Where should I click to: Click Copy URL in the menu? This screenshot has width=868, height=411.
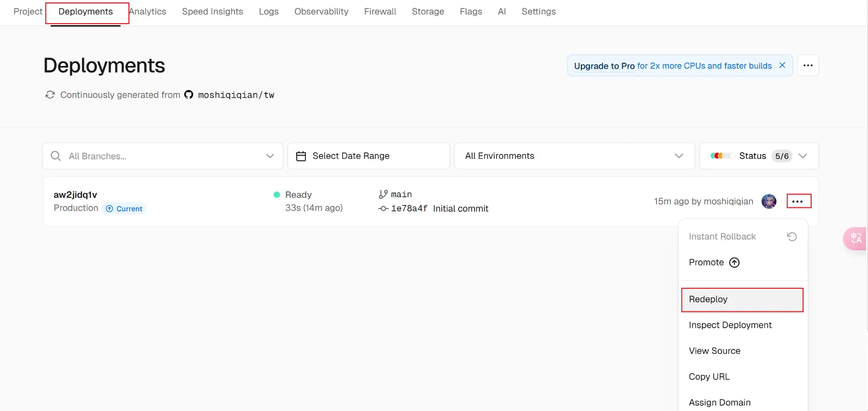point(709,377)
